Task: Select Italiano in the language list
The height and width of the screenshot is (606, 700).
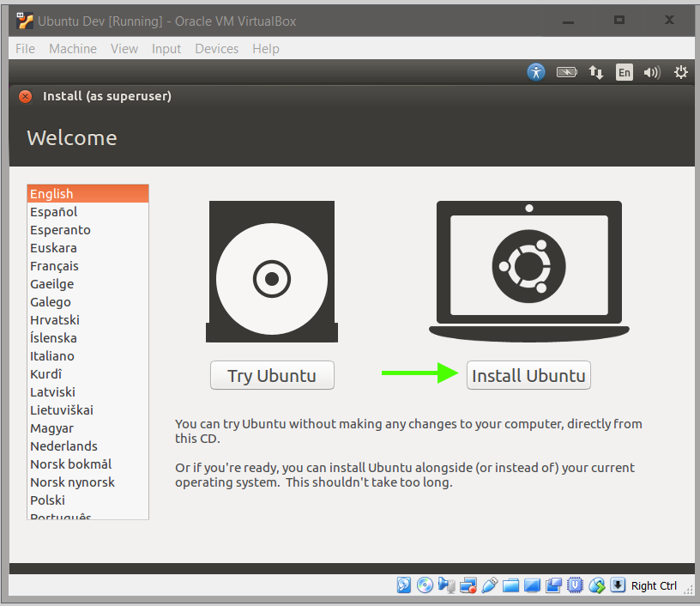Action: [88, 356]
